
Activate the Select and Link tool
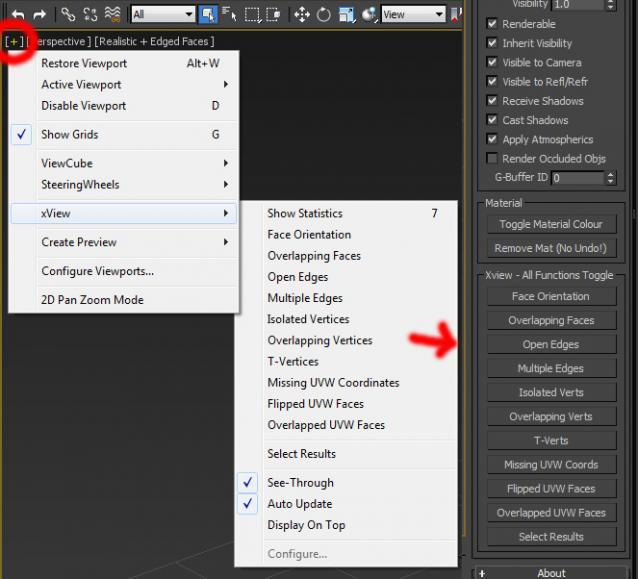[68, 15]
